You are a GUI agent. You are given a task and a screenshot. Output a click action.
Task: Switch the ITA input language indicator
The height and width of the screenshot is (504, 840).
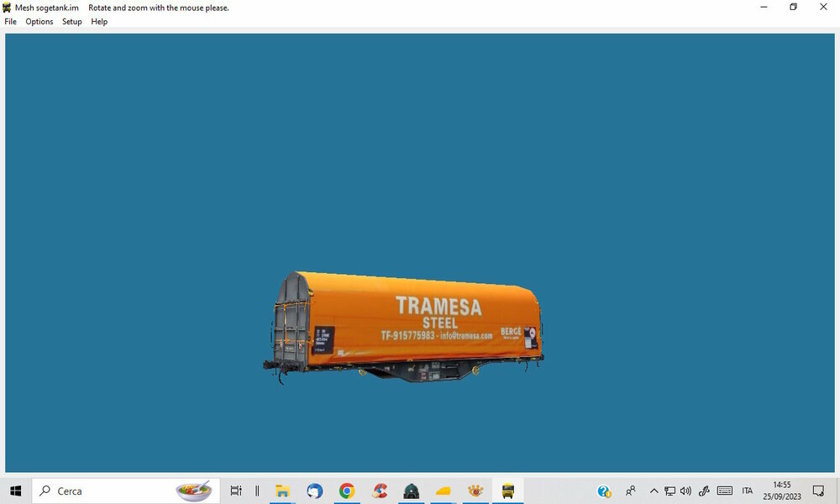tap(748, 491)
